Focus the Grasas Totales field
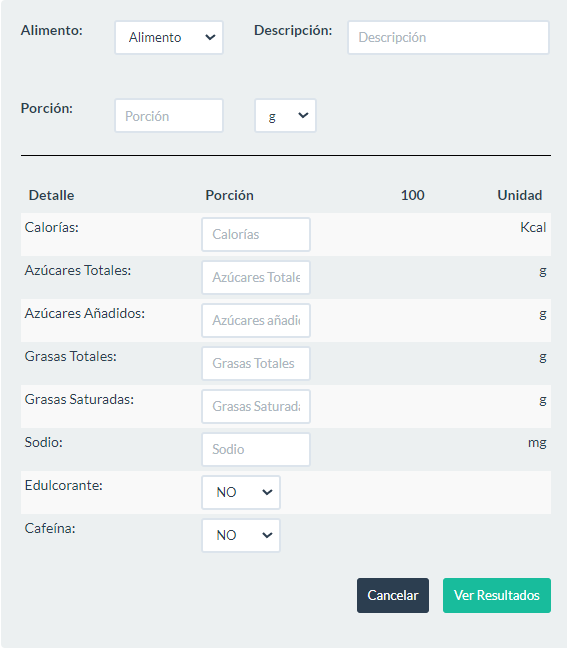The width and height of the screenshot is (567, 649). click(x=256, y=364)
